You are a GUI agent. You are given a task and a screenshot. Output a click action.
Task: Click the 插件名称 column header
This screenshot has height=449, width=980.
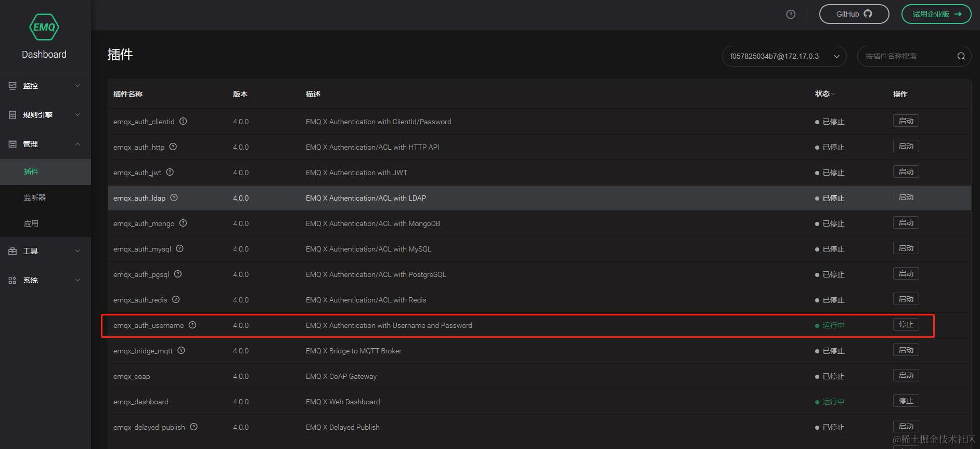coord(128,94)
